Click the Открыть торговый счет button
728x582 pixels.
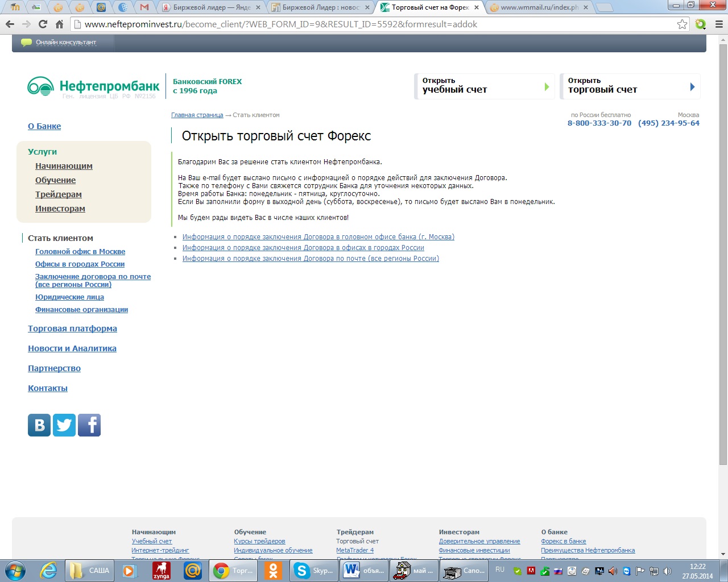(x=630, y=86)
